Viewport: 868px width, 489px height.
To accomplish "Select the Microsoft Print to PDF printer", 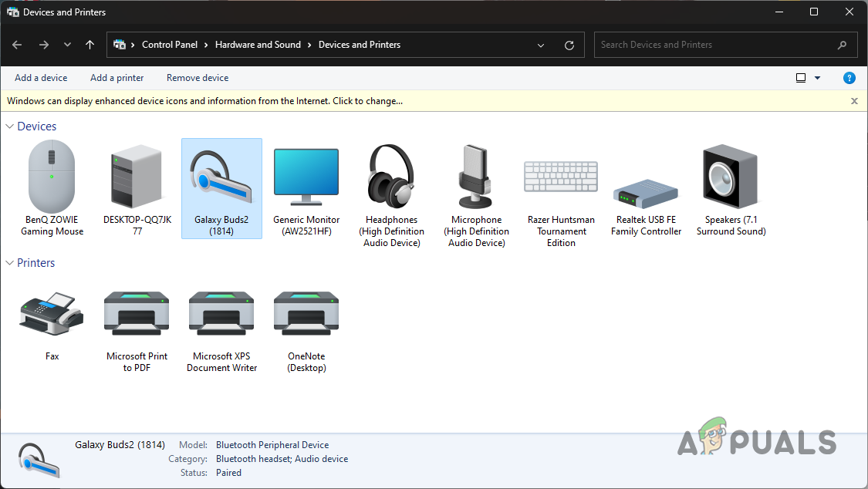I will tap(137, 318).
